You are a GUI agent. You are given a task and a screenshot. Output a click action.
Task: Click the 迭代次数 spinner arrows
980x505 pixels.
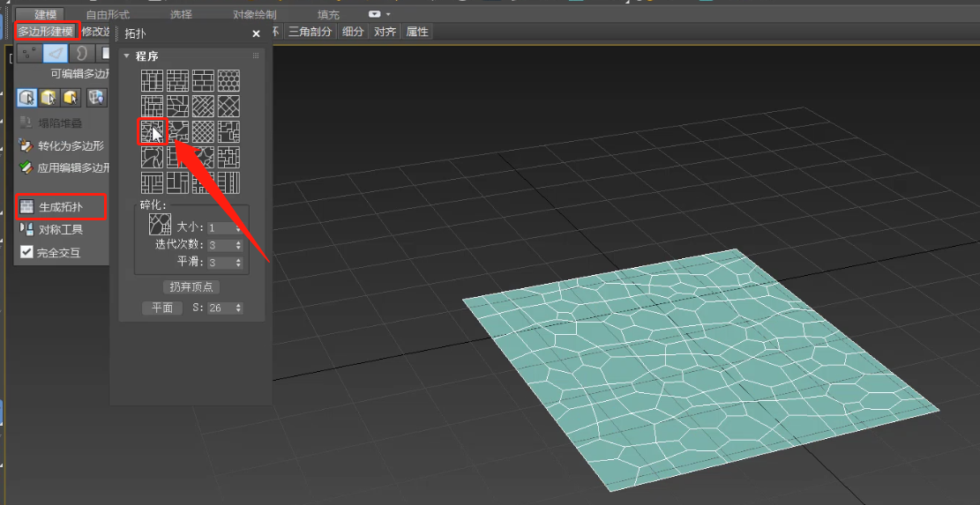[238, 245]
